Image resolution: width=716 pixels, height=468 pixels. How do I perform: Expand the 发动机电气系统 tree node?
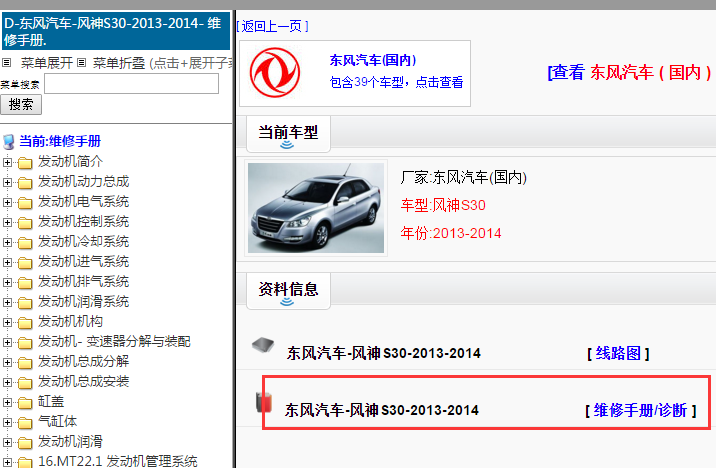[7, 202]
